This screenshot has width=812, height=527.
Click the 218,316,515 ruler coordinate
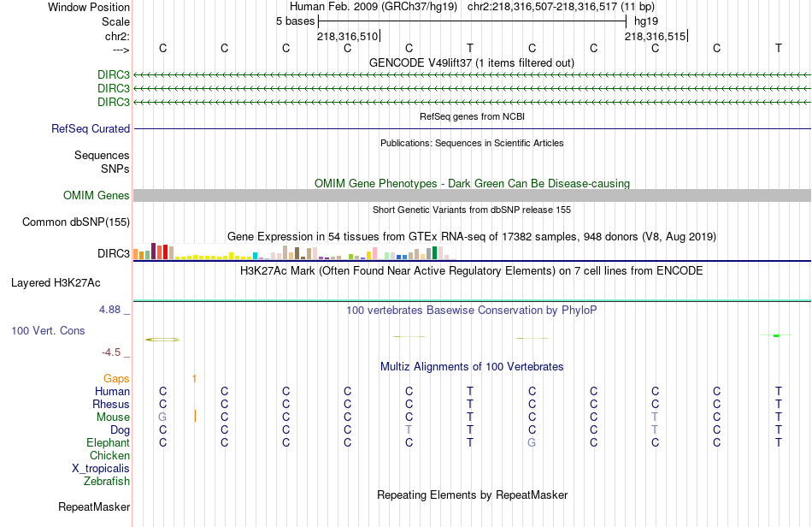point(655,36)
